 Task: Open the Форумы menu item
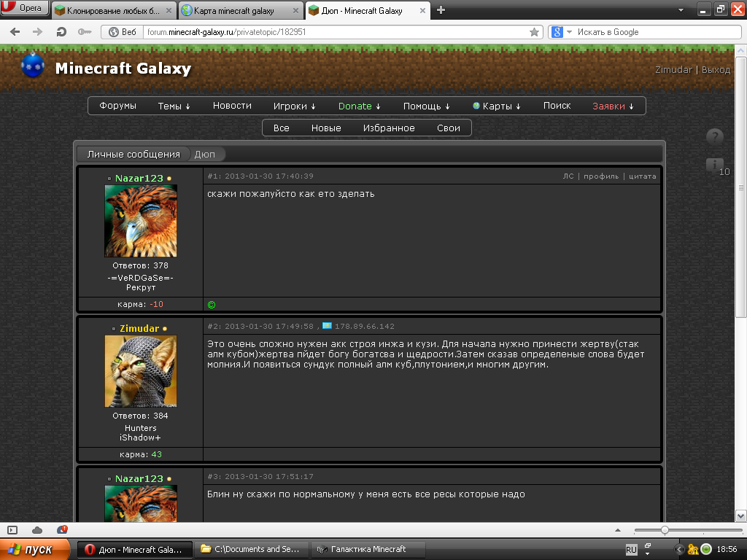click(x=117, y=106)
